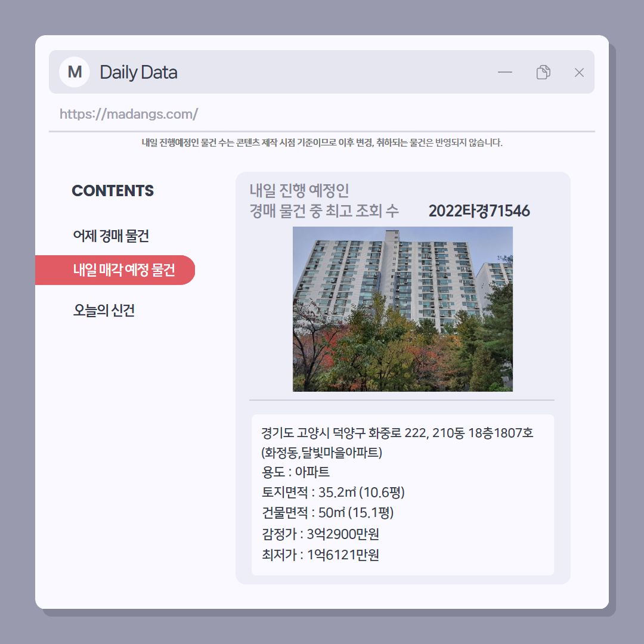This screenshot has width=644, height=644.
Task: Click the CONTENTS sidebar heading
Action: pyautogui.click(x=113, y=191)
